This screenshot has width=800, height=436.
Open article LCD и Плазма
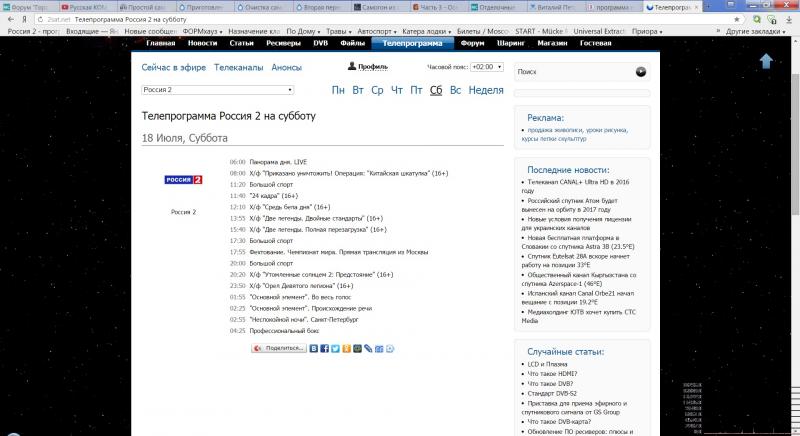[547, 364]
